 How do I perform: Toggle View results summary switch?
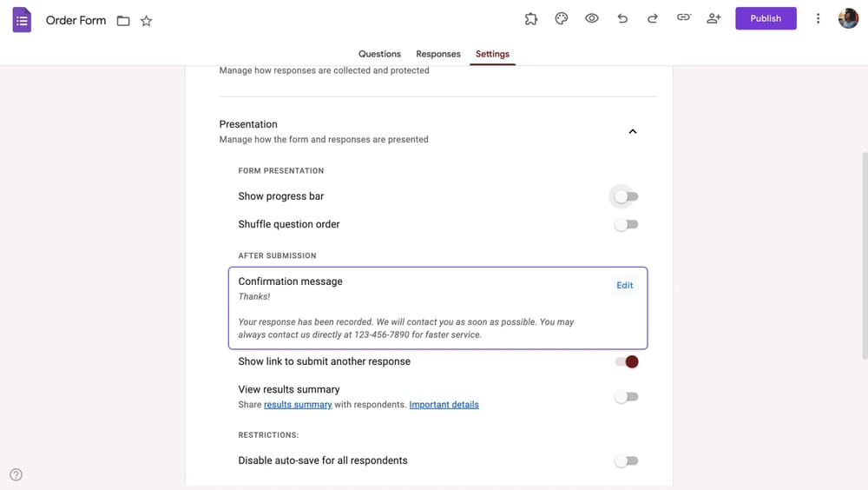(x=626, y=397)
